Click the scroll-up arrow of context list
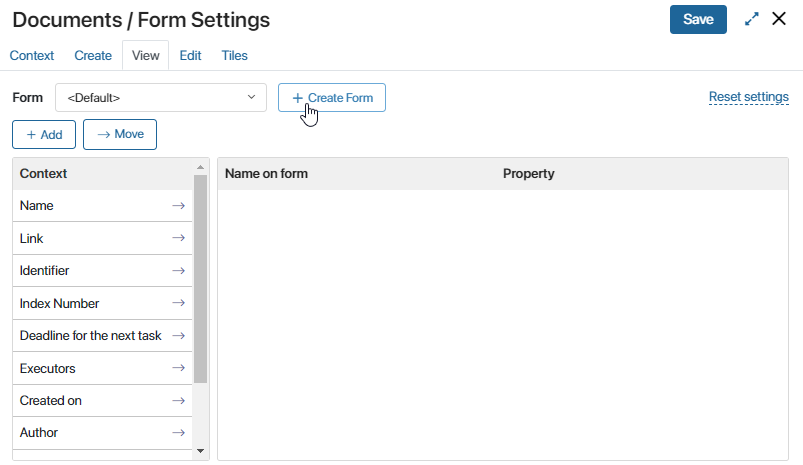This screenshot has width=803, height=465. 200,167
